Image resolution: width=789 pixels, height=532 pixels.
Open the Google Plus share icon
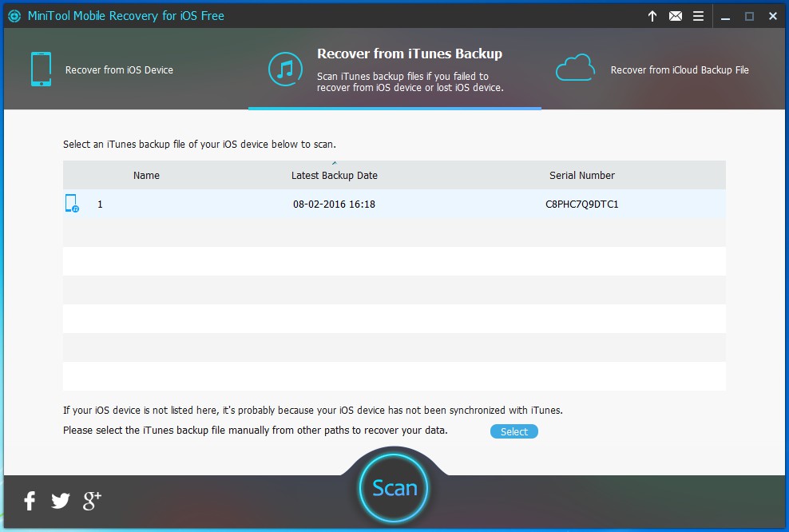click(x=92, y=501)
